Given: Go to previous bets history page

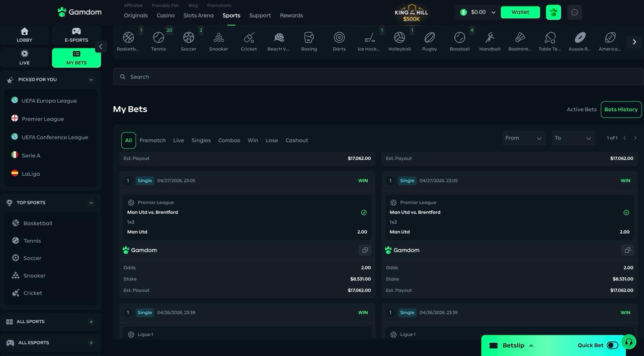Looking at the screenshot, I should coord(625,138).
